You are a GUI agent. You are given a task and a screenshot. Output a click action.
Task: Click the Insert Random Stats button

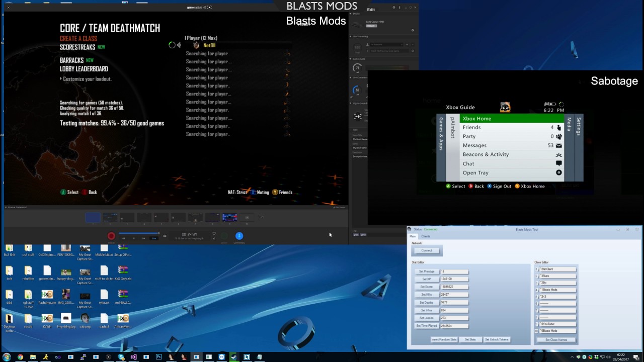tap(444, 340)
